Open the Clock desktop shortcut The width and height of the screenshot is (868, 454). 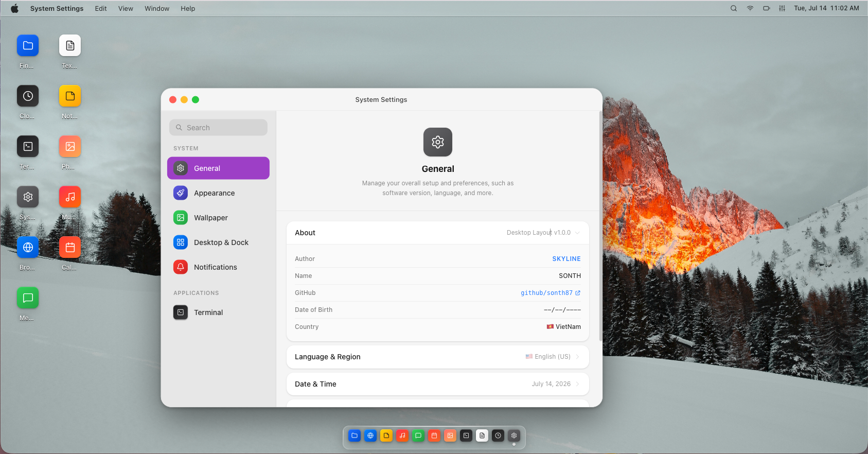28,96
